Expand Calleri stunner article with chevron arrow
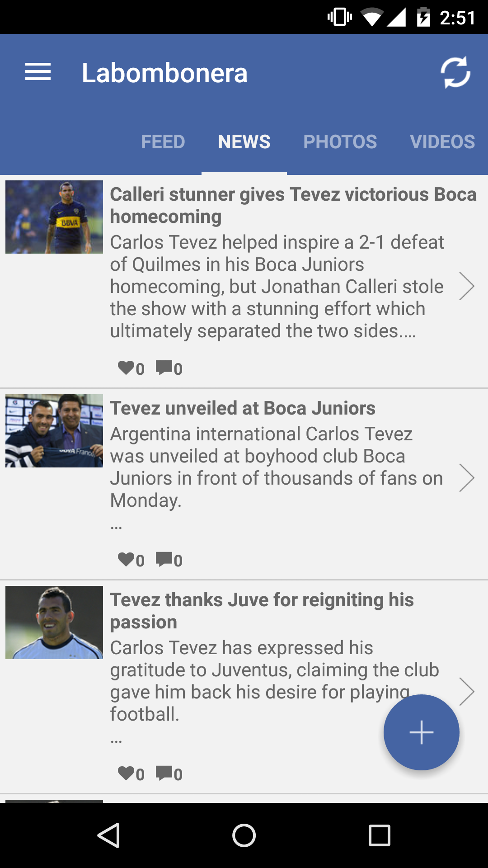Screen dimensions: 488x868 pos(466,286)
